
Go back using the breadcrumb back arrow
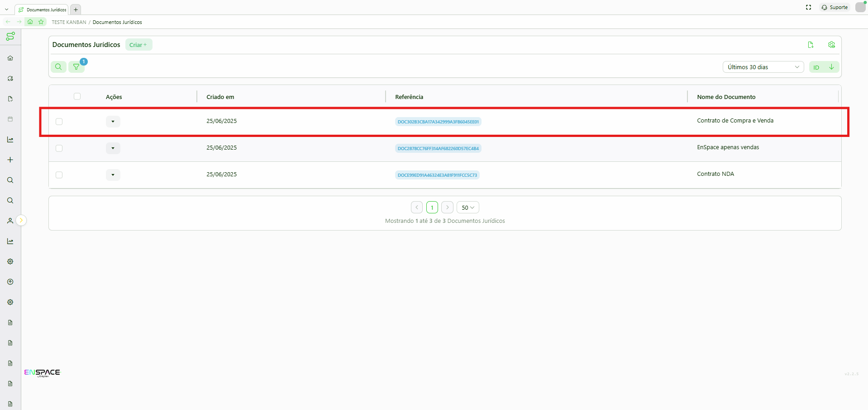(8, 22)
